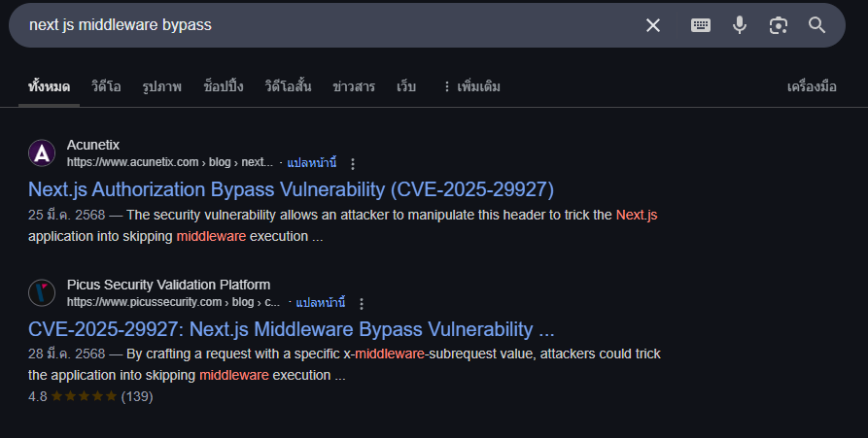Switch to the วิดีโอ tab
Image resolution: width=868 pixels, height=438 pixels.
pos(106,86)
